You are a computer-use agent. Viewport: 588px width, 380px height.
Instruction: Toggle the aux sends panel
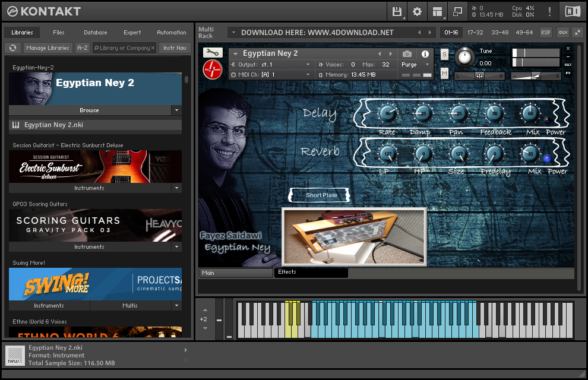pyautogui.click(x=563, y=33)
